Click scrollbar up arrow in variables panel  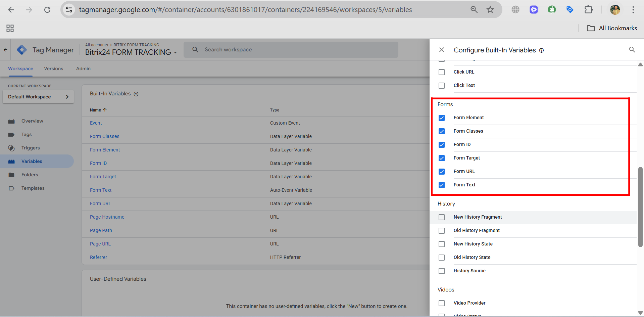click(x=640, y=64)
